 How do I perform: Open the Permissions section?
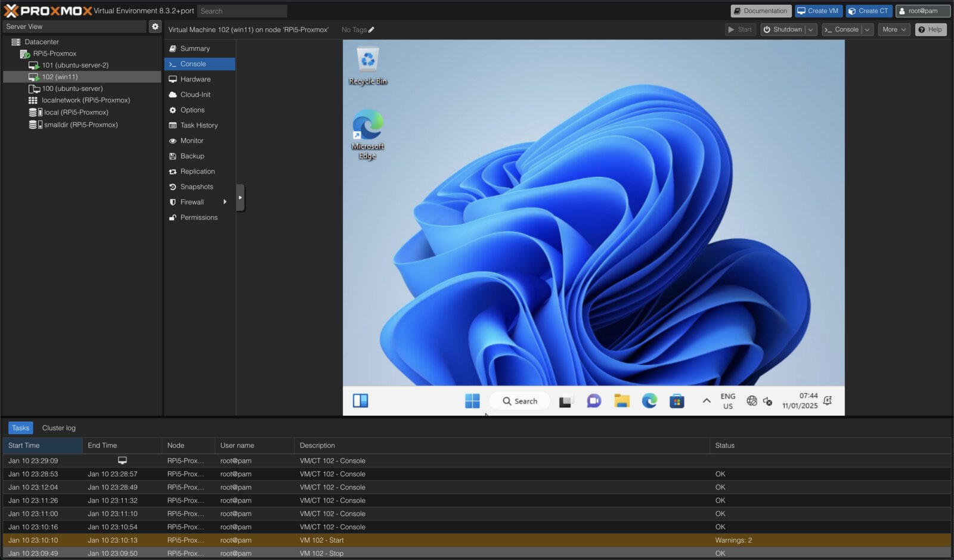200,217
